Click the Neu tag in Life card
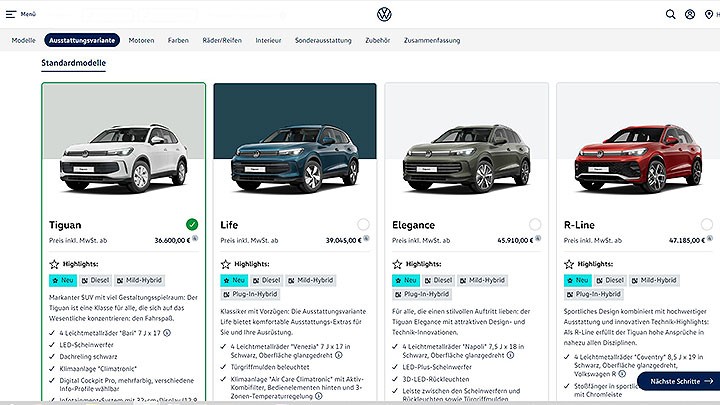 tap(234, 280)
